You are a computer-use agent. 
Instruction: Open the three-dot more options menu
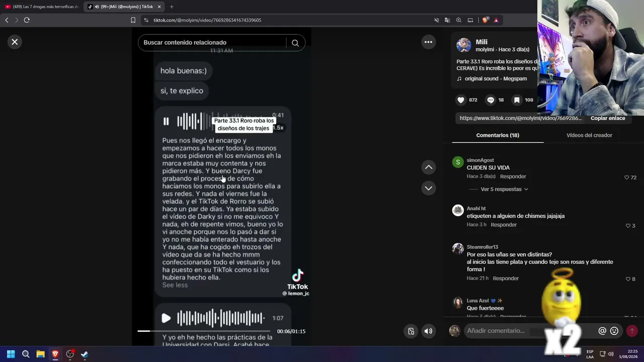pyautogui.click(x=428, y=42)
